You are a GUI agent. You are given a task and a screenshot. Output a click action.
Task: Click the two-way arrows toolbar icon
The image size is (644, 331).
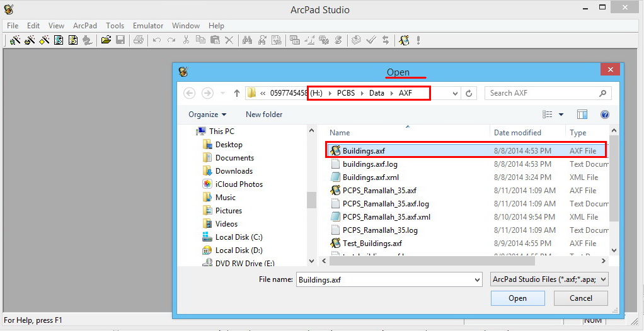[386, 40]
